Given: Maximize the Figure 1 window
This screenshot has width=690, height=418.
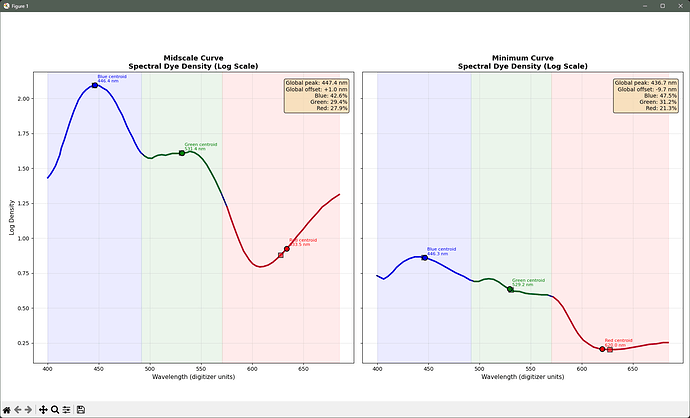Looking at the screenshot, I should pyautogui.click(x=662, y=6).
